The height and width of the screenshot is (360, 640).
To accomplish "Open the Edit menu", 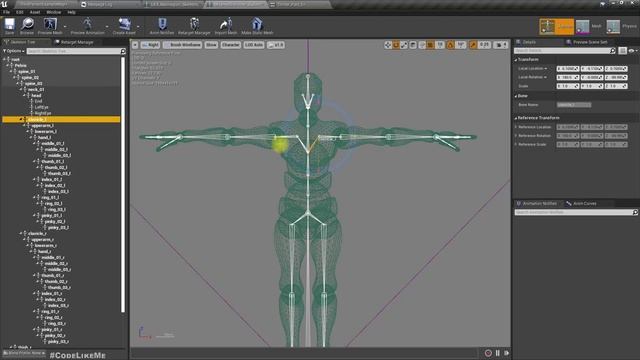I will coord(20,12).
